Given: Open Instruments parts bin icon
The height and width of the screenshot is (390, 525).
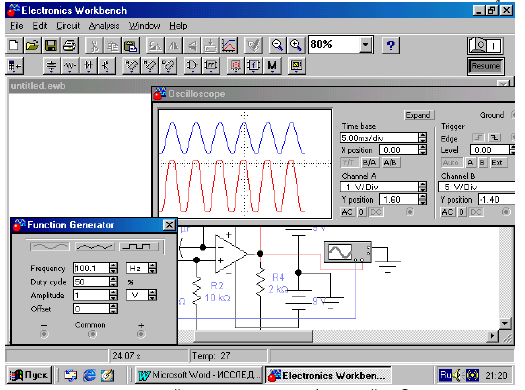Looking at the screenshot, I should coord(296,66).
